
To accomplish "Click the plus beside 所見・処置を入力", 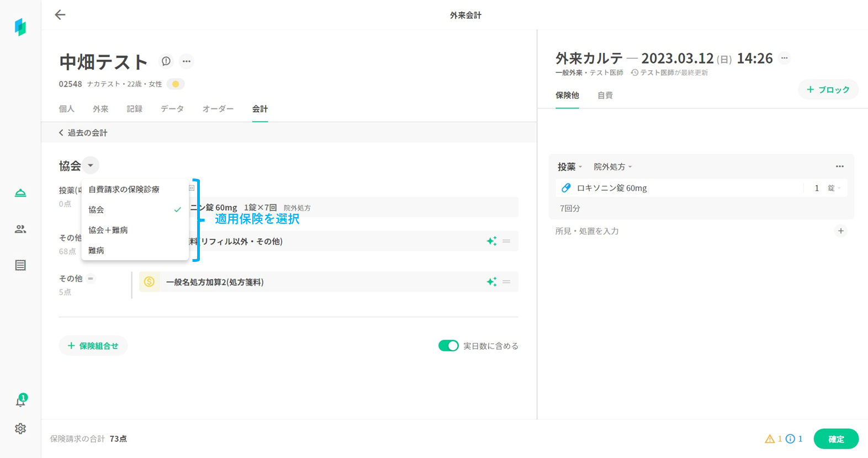I will coord(840,231).
